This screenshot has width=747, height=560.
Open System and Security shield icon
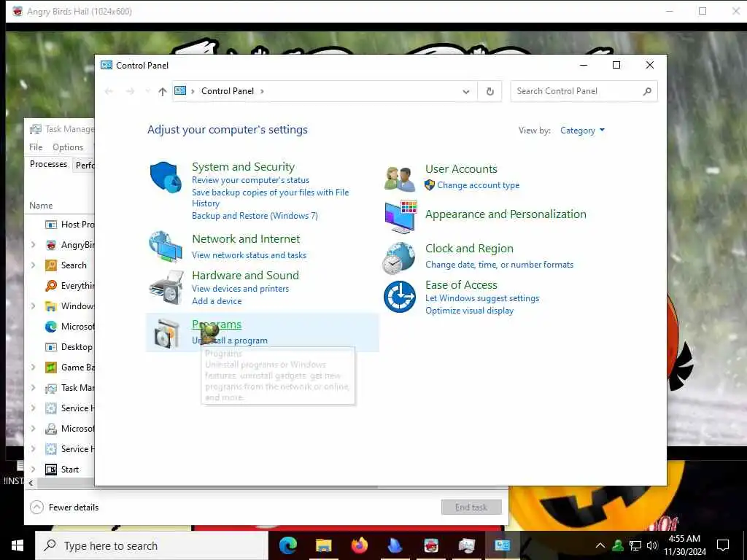(166, 178)
